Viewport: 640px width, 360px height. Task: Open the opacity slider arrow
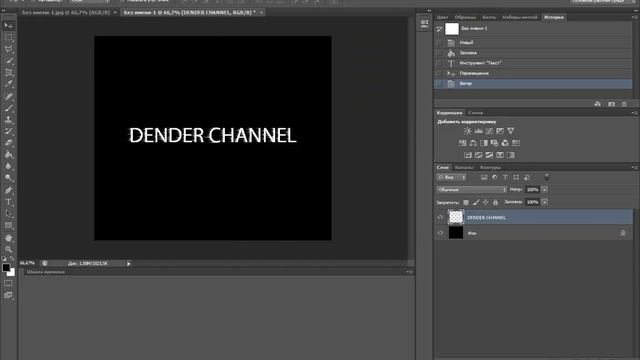tap(544, 190)
